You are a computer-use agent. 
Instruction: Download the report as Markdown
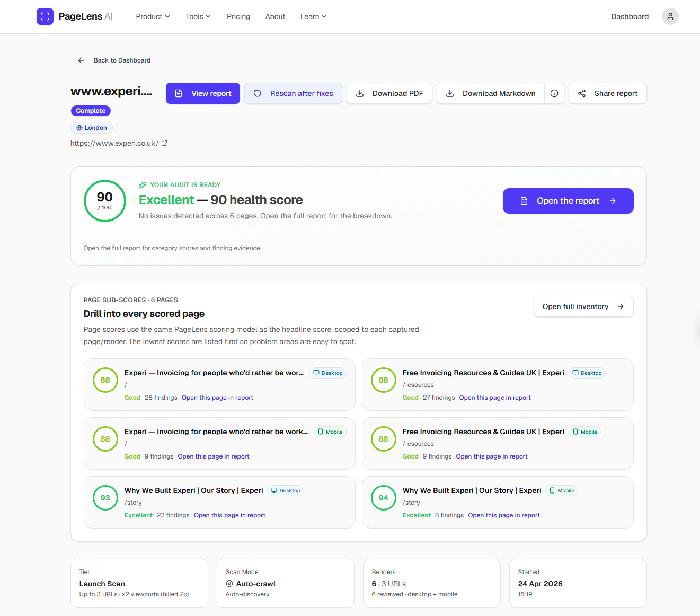click(491, 93)
